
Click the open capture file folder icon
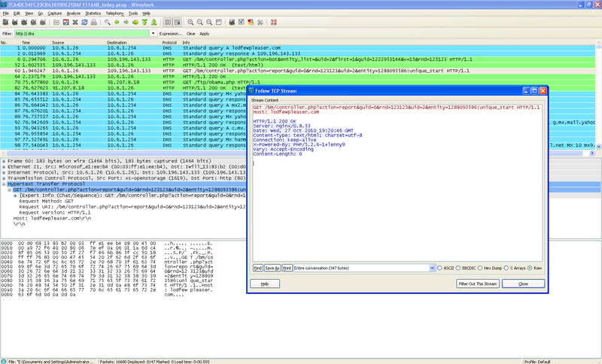(x=56, y=23)
